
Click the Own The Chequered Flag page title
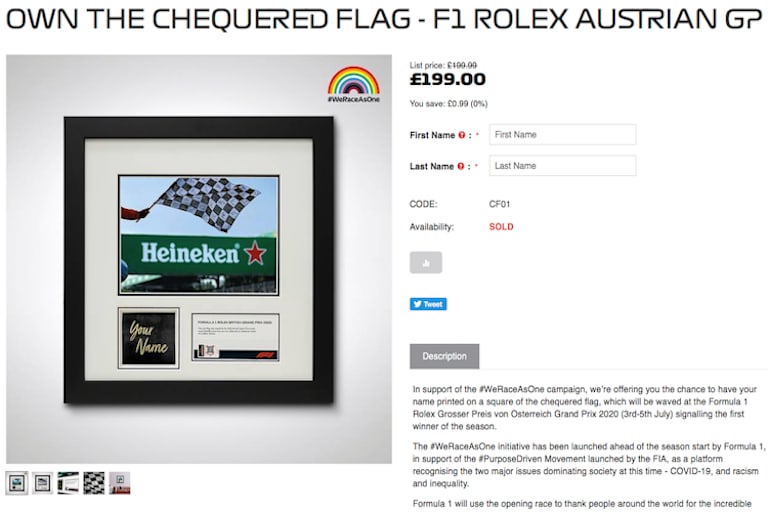tap(384, 19)
